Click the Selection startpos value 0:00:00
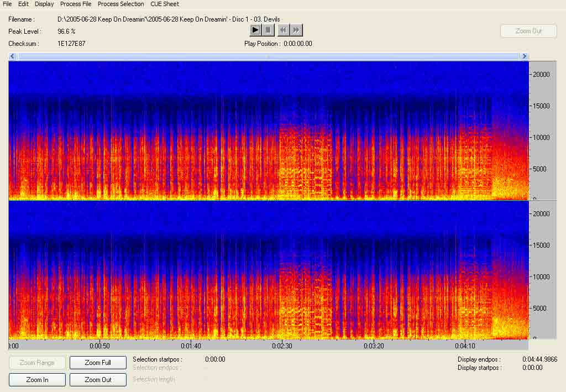The width and height of the screenshot is (566, 392). [x=215, y=359]
